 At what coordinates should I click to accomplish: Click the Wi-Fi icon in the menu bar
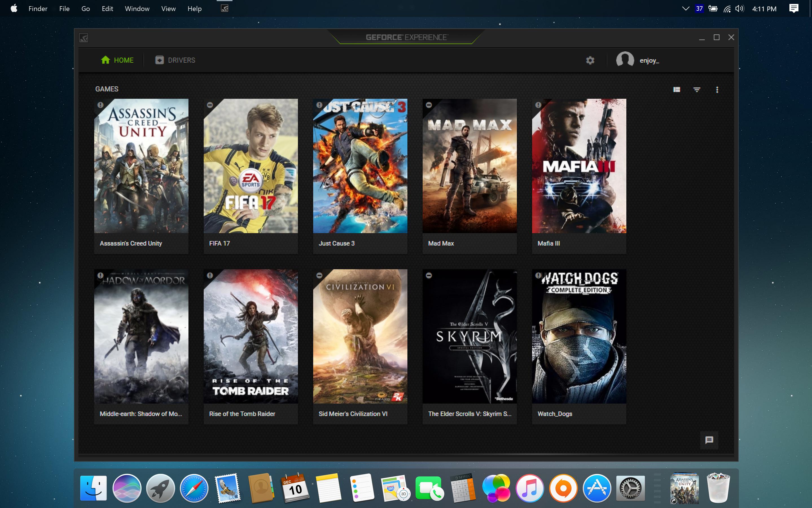727,9
